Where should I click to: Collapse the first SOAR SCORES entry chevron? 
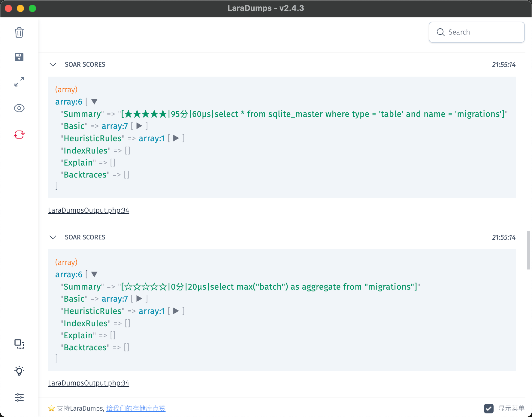point(53,65)
